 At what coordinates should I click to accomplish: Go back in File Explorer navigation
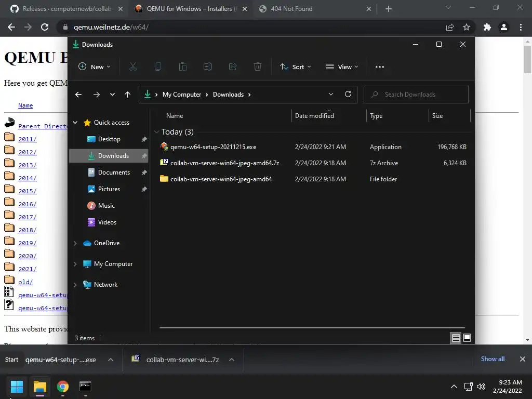point(78,95)
